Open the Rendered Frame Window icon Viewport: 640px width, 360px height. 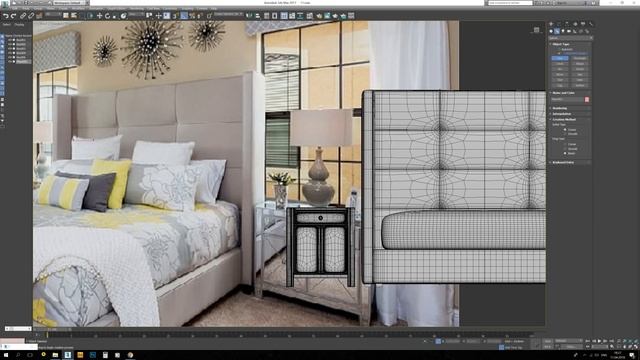tap(327, 16)
